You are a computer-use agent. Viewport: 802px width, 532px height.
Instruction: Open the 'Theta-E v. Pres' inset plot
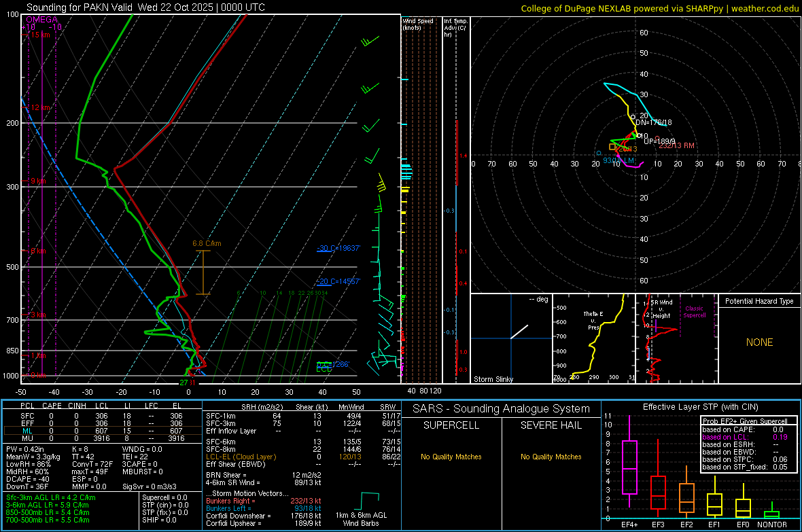(x=594, y=338)
